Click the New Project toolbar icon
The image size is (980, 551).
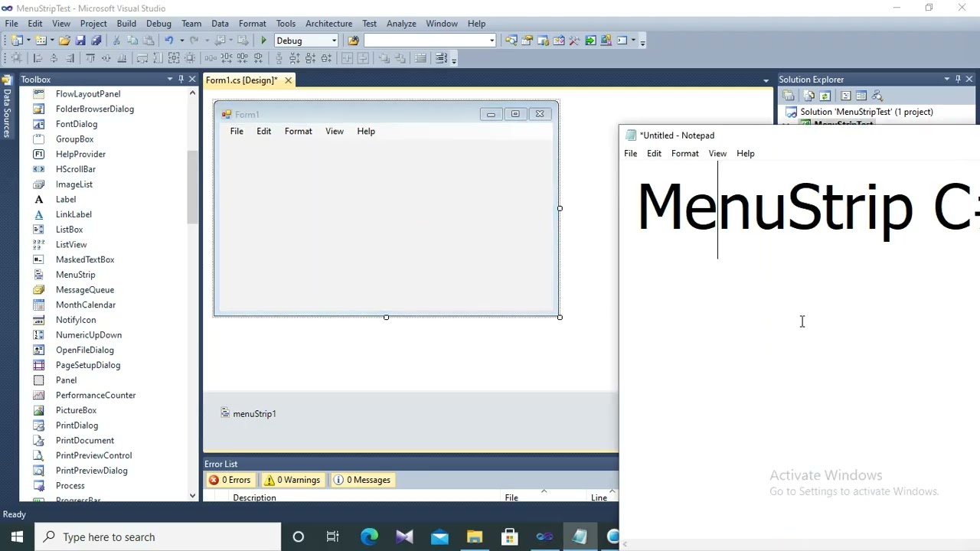click(17, 41)
